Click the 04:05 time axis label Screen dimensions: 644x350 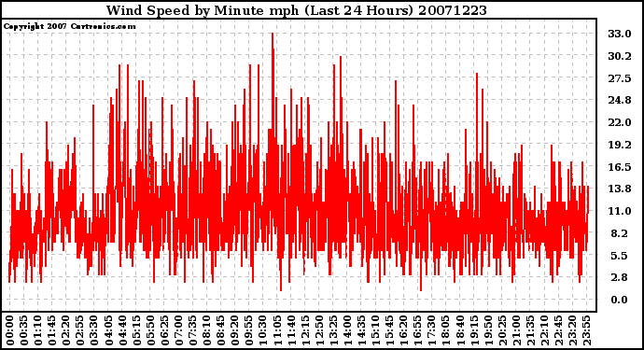click(108, 330)
